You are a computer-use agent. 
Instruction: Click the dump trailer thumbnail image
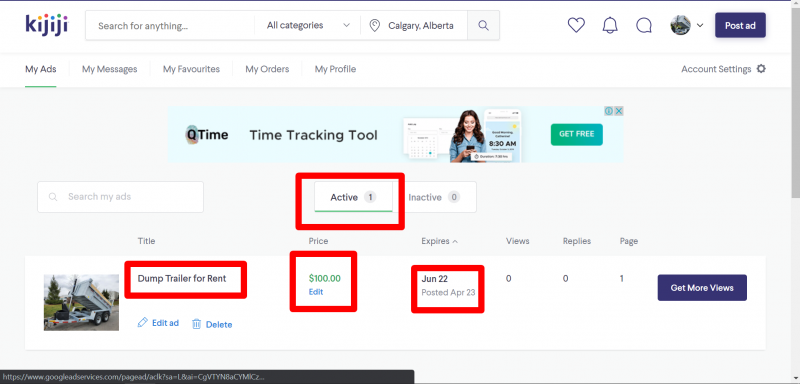point(81,302)
